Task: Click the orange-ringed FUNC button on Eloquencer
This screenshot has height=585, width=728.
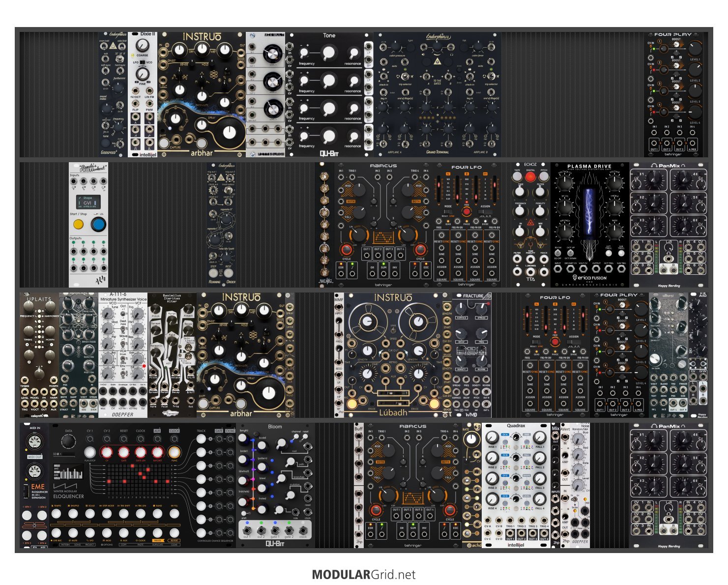Action: 174,452
